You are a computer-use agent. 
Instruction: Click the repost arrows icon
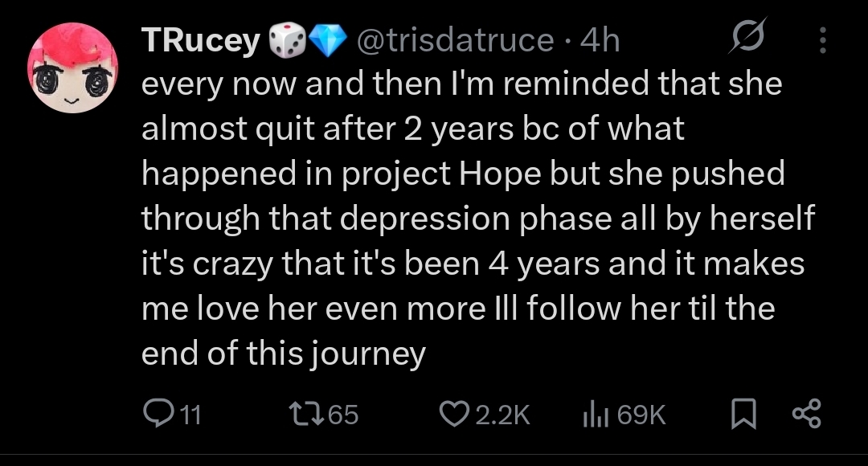[x=307, y=414]
